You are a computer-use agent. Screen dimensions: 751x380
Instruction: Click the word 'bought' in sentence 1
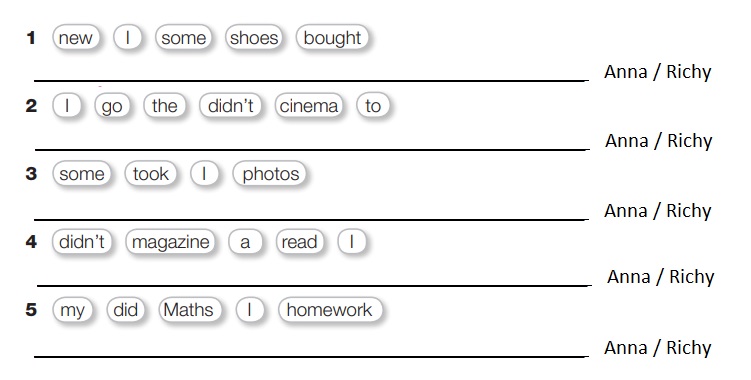[x=332, y=38]
